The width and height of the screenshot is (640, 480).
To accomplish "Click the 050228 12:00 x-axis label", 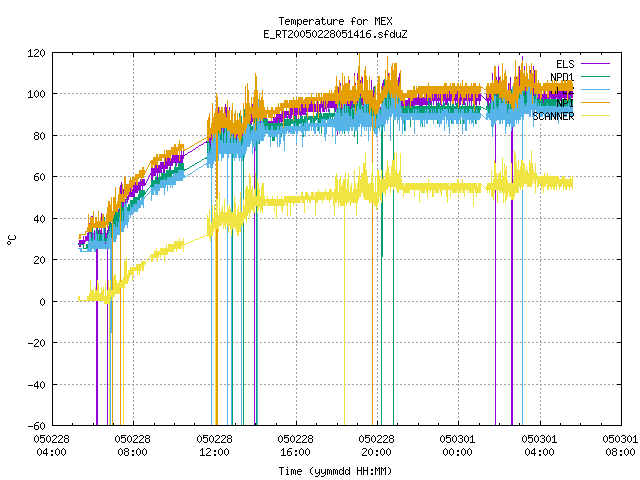I will click(x=214, y=446).
